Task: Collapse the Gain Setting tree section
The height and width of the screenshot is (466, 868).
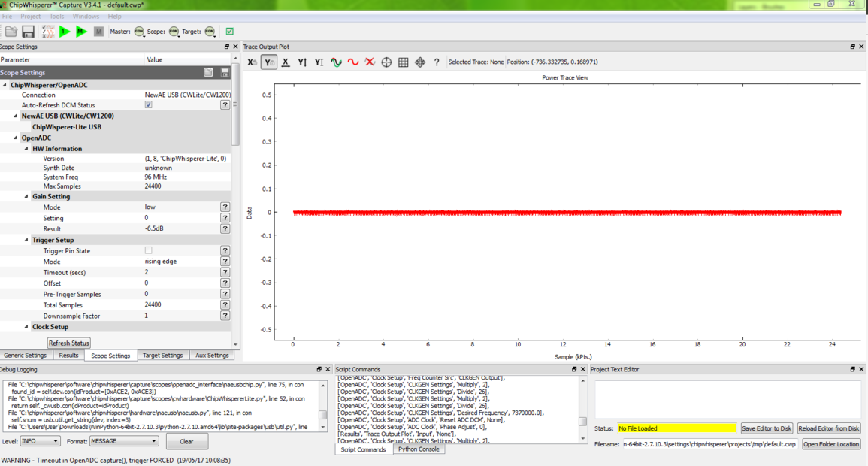Action: pos(26,197)
